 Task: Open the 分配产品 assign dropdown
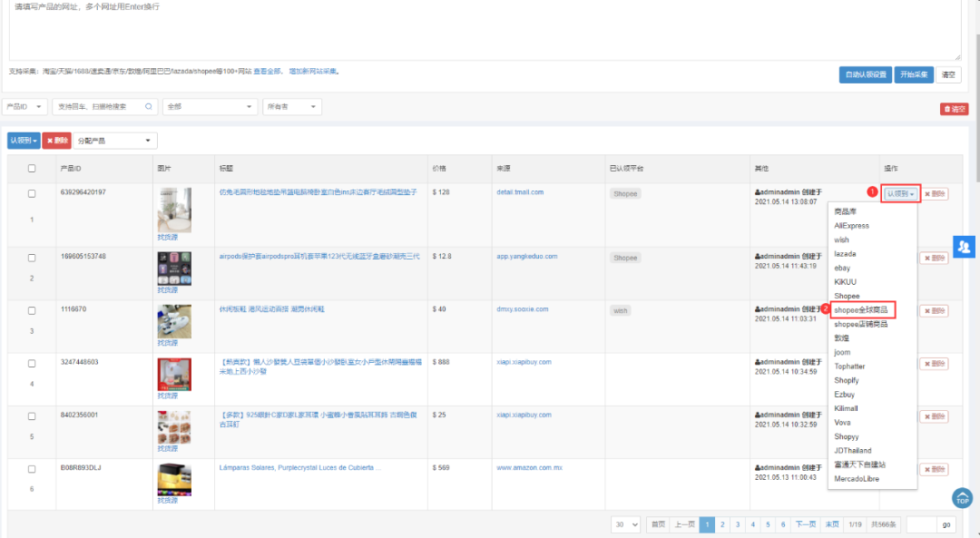tap(116, 141)
